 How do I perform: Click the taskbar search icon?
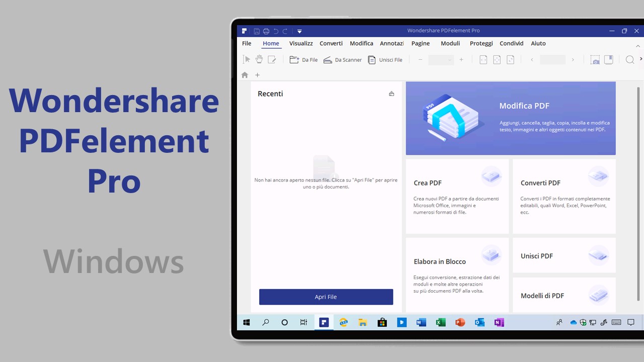tap(266, 323)
